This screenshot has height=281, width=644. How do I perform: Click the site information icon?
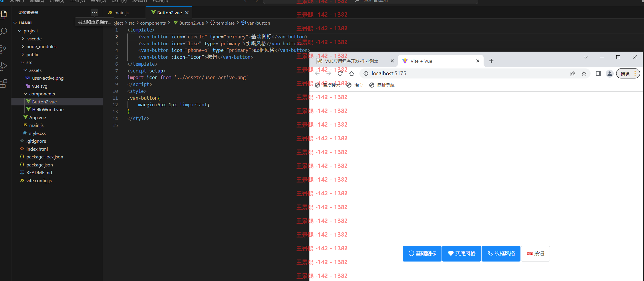(366, 74)
